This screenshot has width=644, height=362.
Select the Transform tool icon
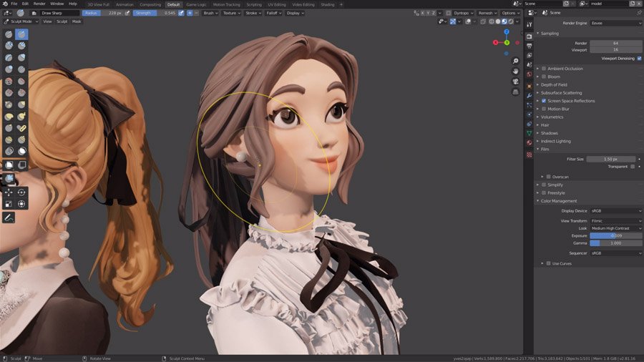click(x=21, y=204)
